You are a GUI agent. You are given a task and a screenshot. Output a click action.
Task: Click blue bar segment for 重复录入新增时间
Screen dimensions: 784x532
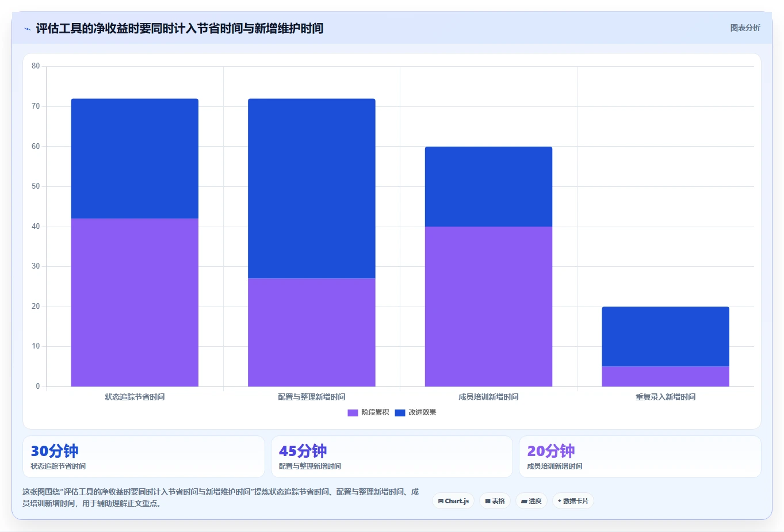coord(666,336)
